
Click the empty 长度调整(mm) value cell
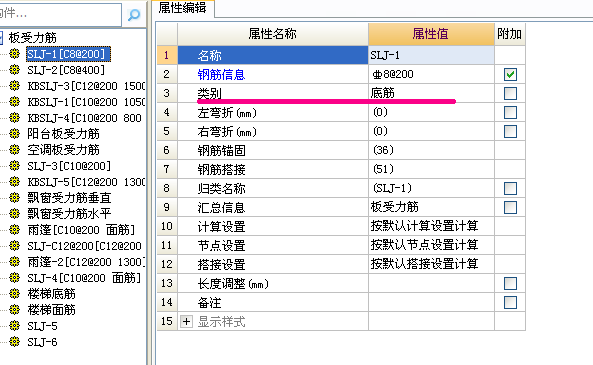point(431,283)
